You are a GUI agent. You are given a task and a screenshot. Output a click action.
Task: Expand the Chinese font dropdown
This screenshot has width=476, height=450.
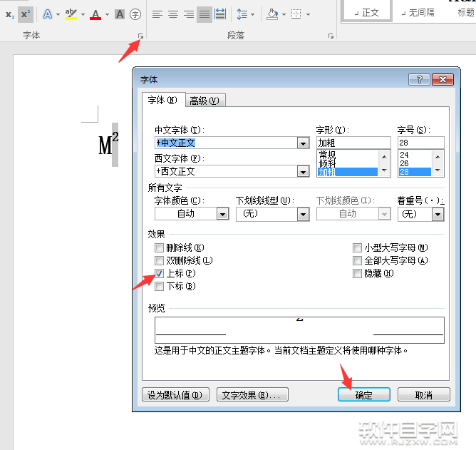pos(303,143)
